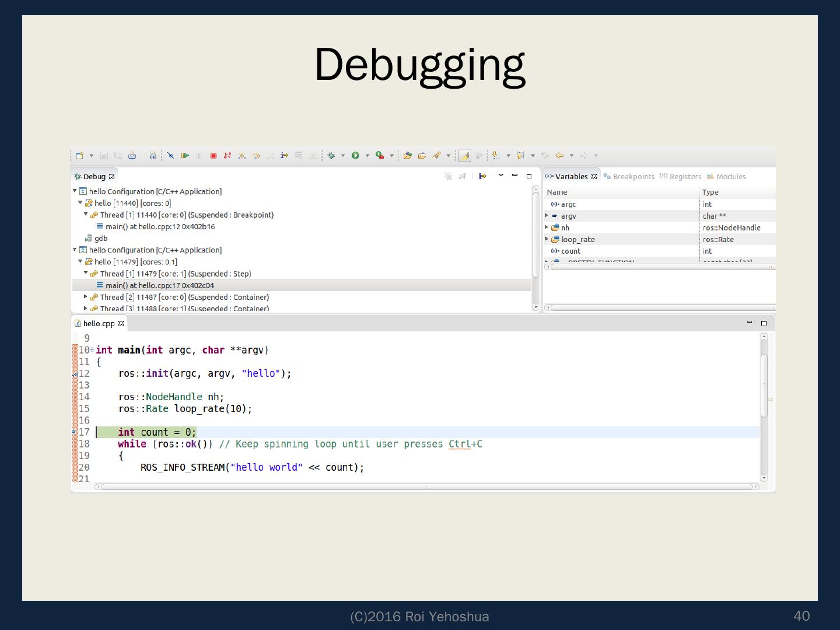Select the gdb process entry

click(101, 239)
